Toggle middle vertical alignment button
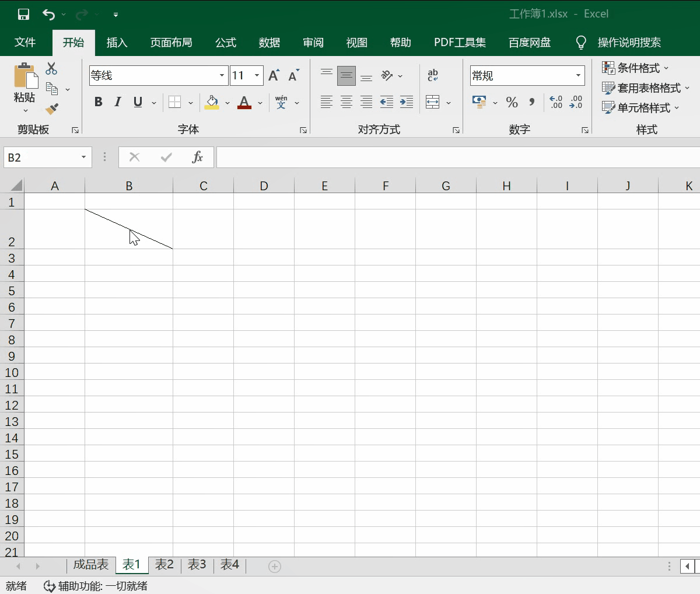 [x=346, y=75]
